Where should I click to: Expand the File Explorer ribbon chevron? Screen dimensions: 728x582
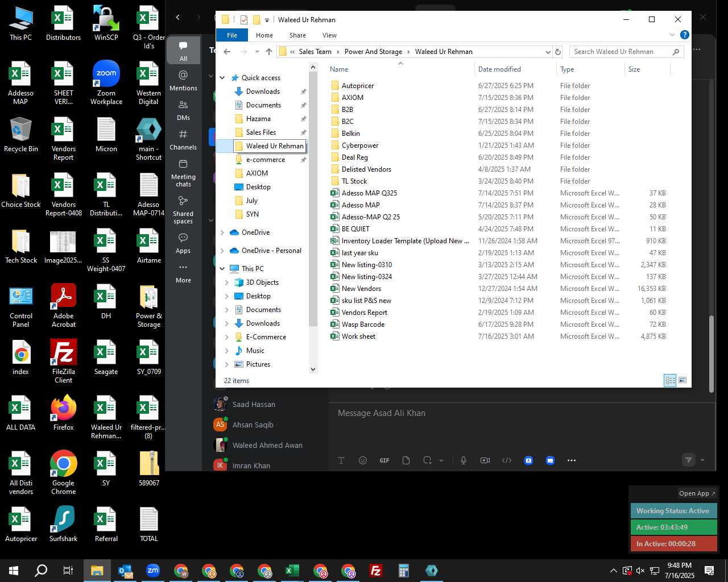click(x=672, y=35)
